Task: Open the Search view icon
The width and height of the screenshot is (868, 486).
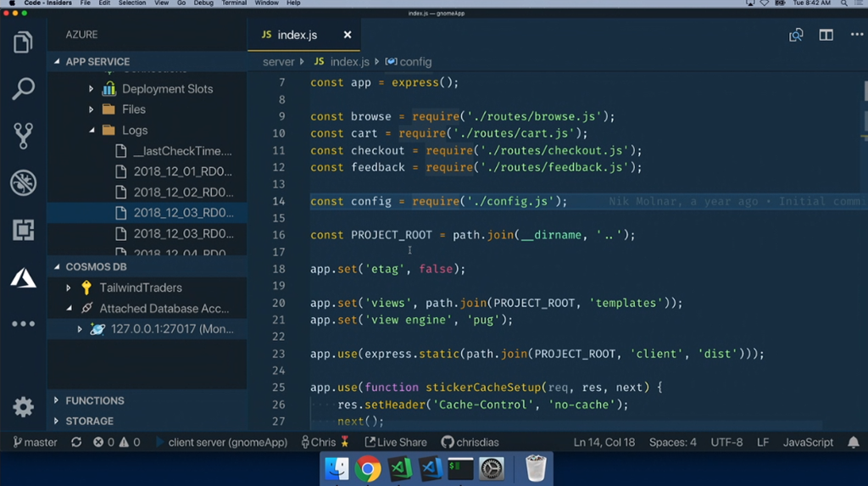Action: [23, 88]
